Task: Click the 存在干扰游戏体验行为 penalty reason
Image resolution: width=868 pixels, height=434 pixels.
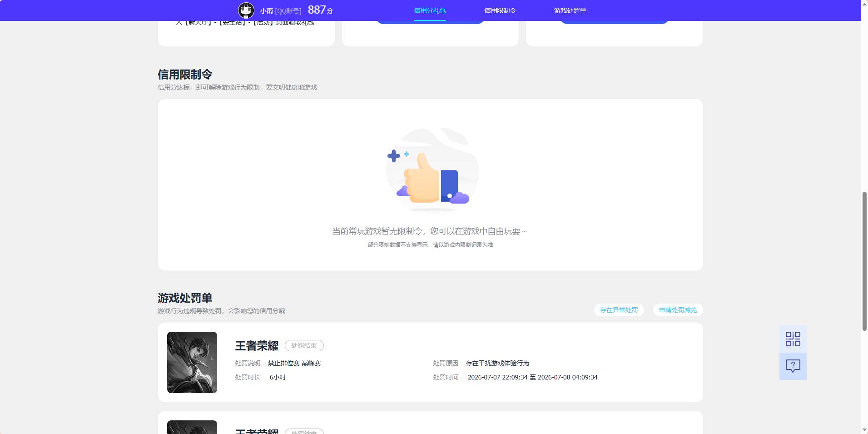Action: pyautogui.click(x=497, y=363)
